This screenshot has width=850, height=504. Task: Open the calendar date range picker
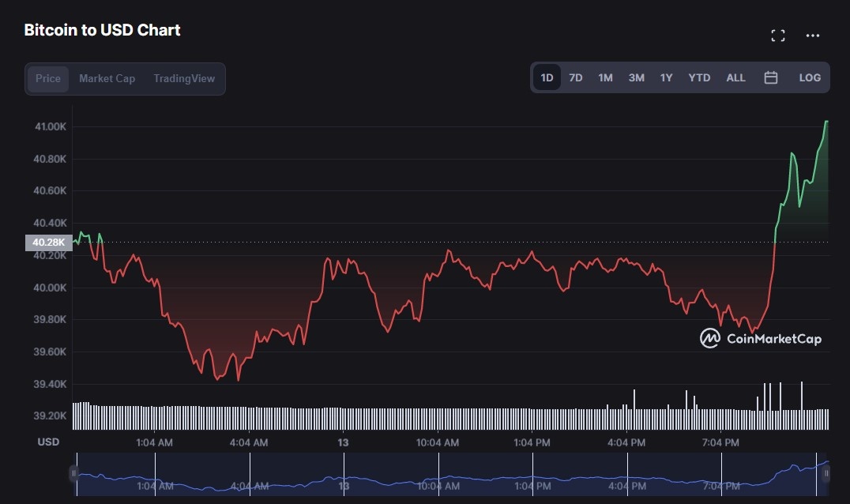point(771,77)
